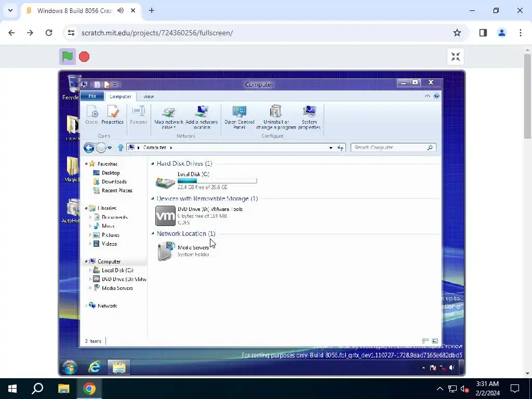532x399 pixels.
Task: Open the address bar history dropdown
Action: click(331, 148)
